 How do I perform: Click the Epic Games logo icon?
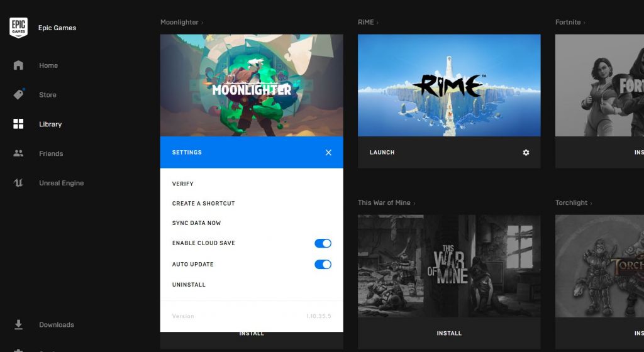click(x=18, y=28)
